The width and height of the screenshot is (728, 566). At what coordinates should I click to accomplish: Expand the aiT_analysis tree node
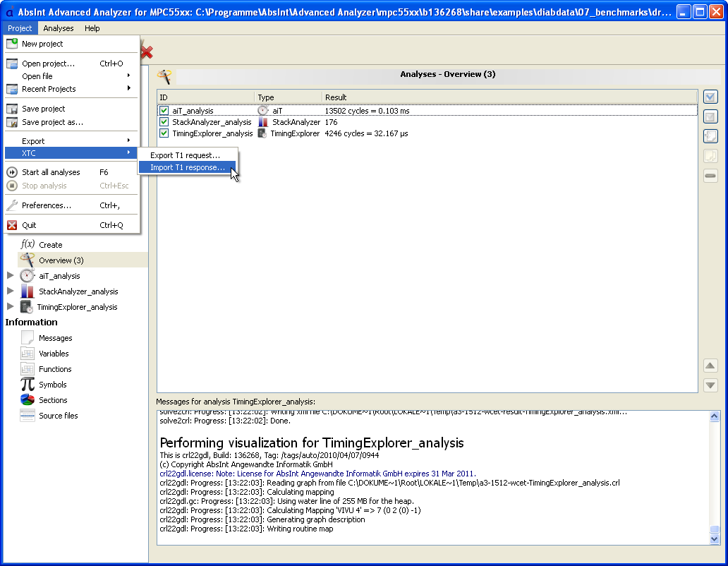click(10, 276)
